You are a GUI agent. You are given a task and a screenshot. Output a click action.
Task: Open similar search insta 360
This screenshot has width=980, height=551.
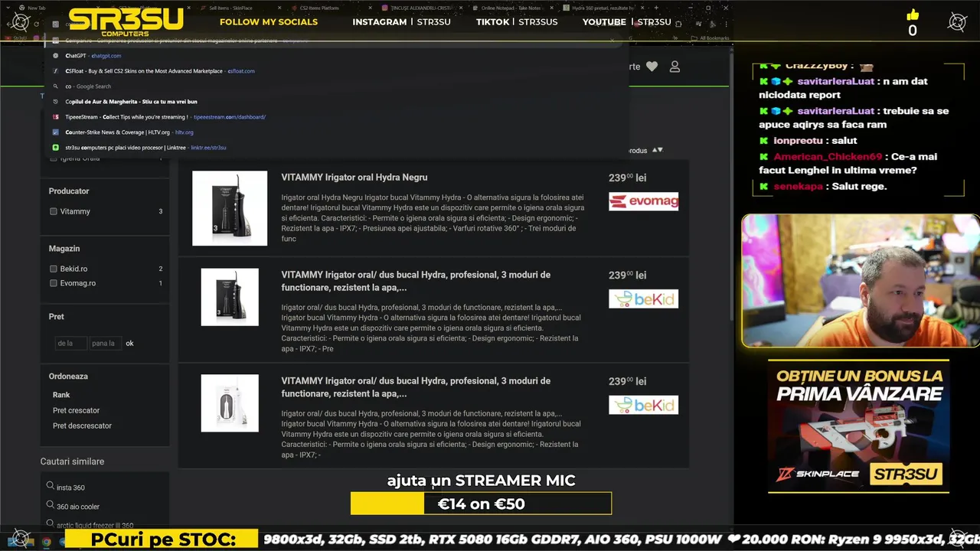click(x=70, y=487)
